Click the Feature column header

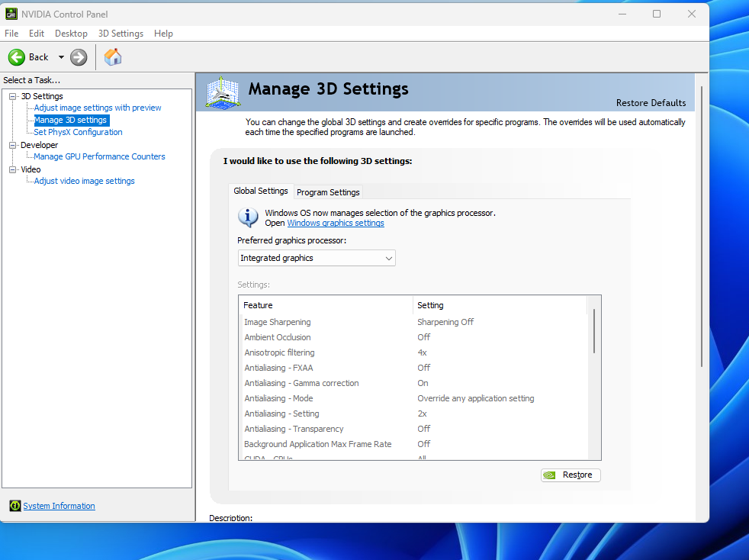326,305
